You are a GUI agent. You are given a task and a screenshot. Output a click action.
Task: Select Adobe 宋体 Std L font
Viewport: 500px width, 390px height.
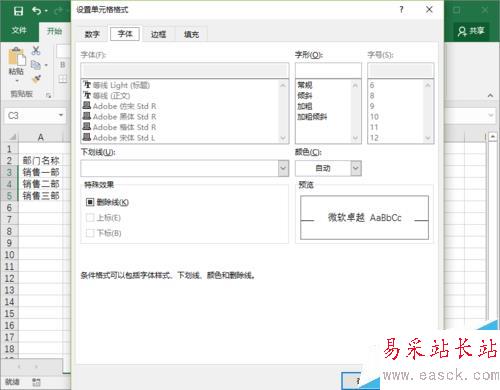click(x=119, y=138)
